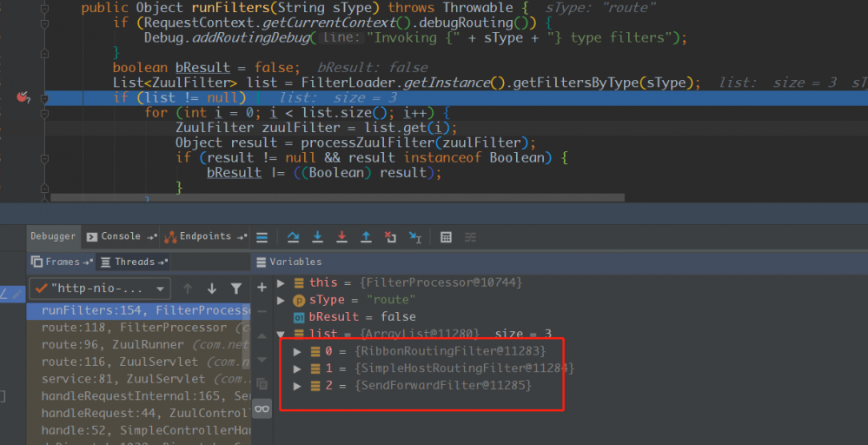
Task: Open the http-nio thread dropdown
Action: pyautogui.click(x=100, y=289)
